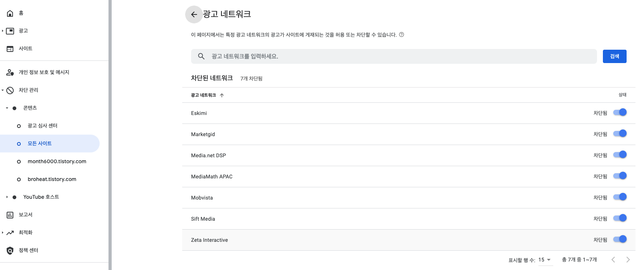Click the magnifier icon in search box

201,56
